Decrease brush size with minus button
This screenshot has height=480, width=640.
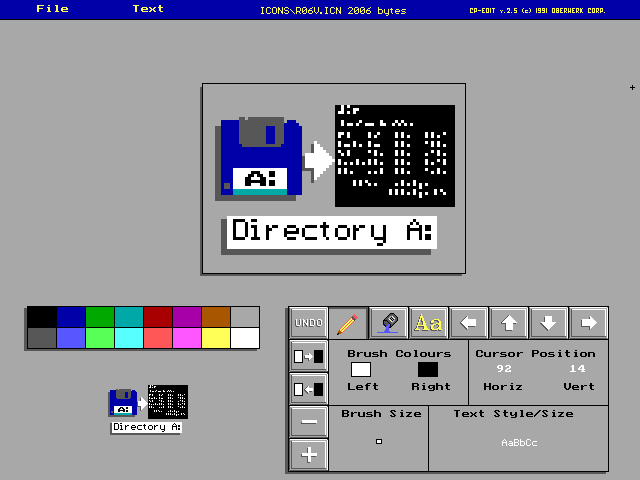pyautogui.click(x=308, y=421)
